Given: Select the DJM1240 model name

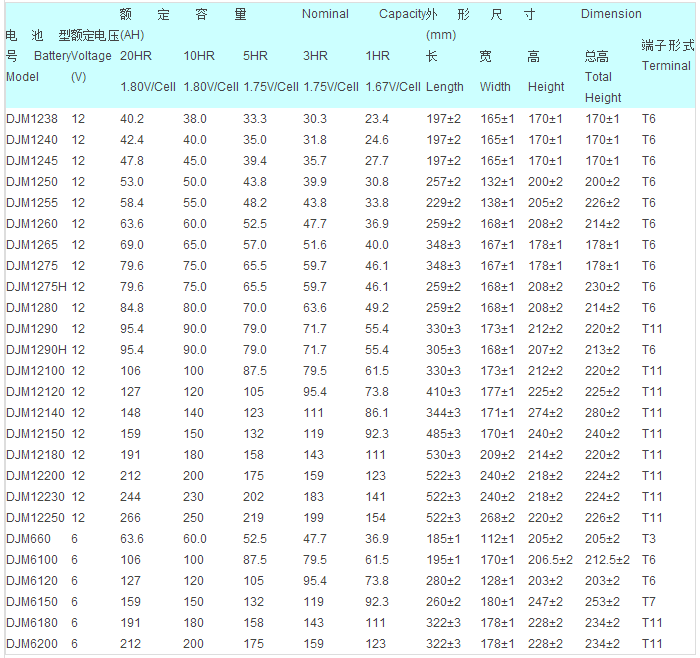Looking at the screenshot, I should point(32,140).
